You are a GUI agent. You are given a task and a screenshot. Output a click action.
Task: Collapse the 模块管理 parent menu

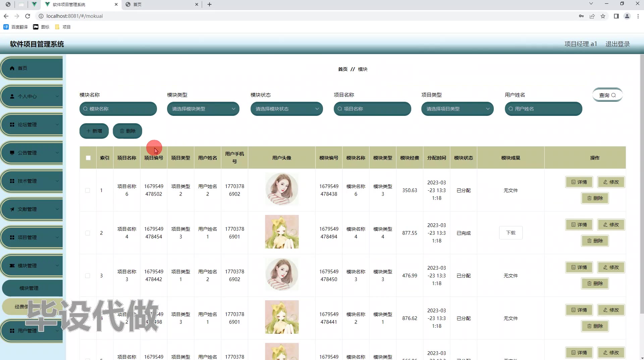[32, 266]
